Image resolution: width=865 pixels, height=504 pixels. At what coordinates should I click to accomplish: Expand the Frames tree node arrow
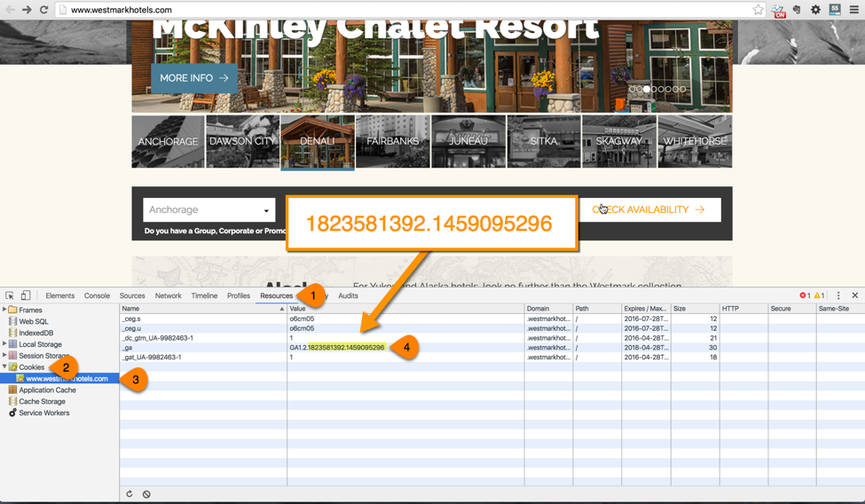[x=4, y=310]
